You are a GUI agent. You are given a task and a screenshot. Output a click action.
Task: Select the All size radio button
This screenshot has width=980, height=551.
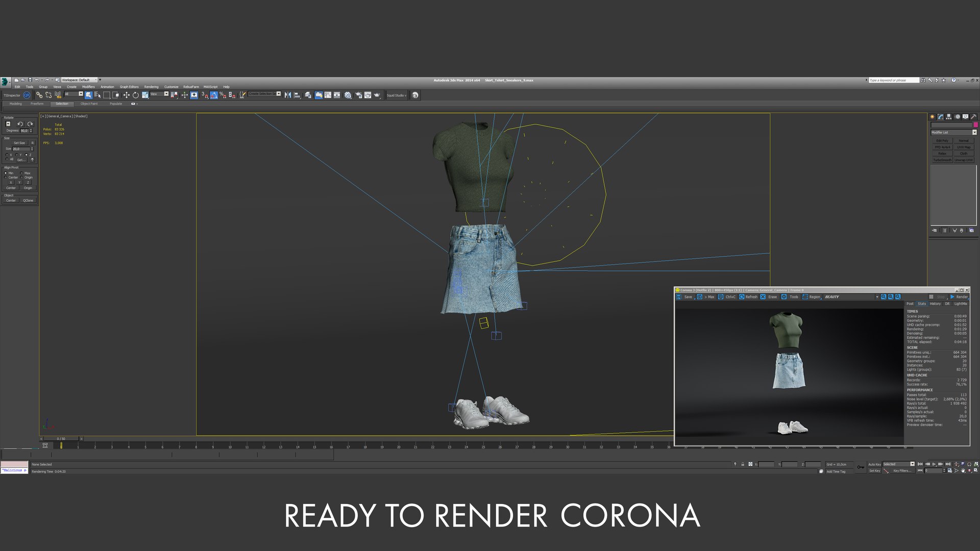point(7,159)
